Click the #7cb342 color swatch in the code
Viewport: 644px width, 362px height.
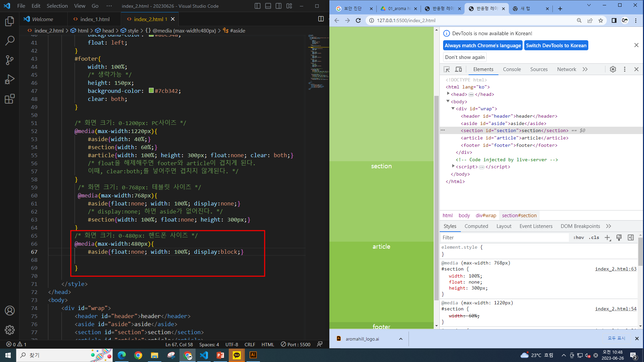151,91
